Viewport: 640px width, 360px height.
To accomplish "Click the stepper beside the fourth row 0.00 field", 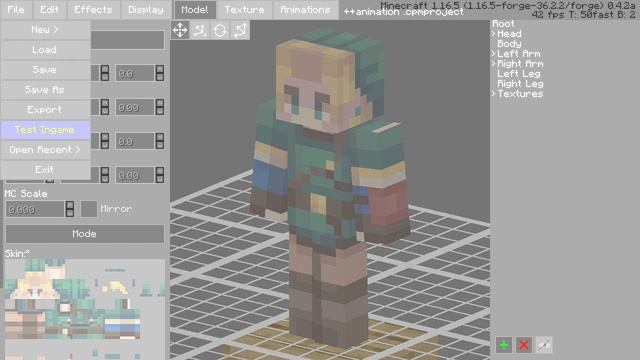I will tap(160, 175).
